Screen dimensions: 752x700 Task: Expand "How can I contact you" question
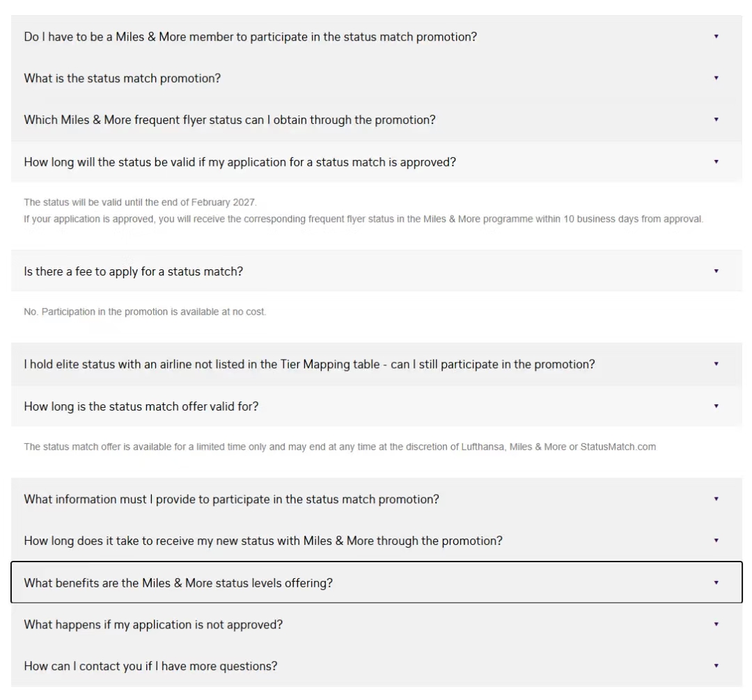tap(150, 666)
